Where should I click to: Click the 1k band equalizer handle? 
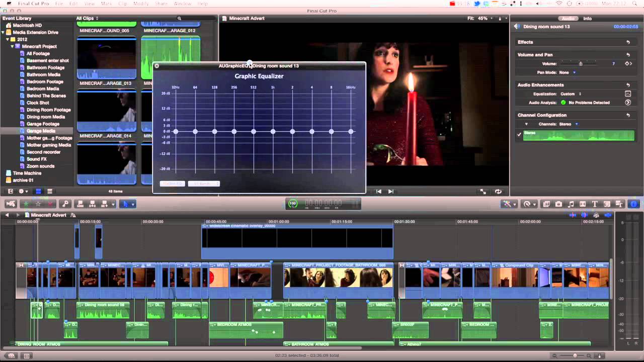click(x=273, y=132)
